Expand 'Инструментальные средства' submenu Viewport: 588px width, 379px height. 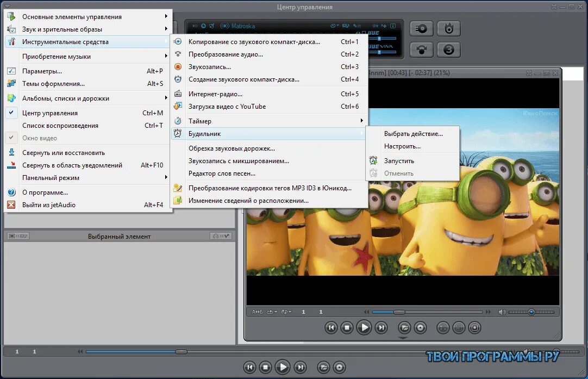[x=88, y=42]
